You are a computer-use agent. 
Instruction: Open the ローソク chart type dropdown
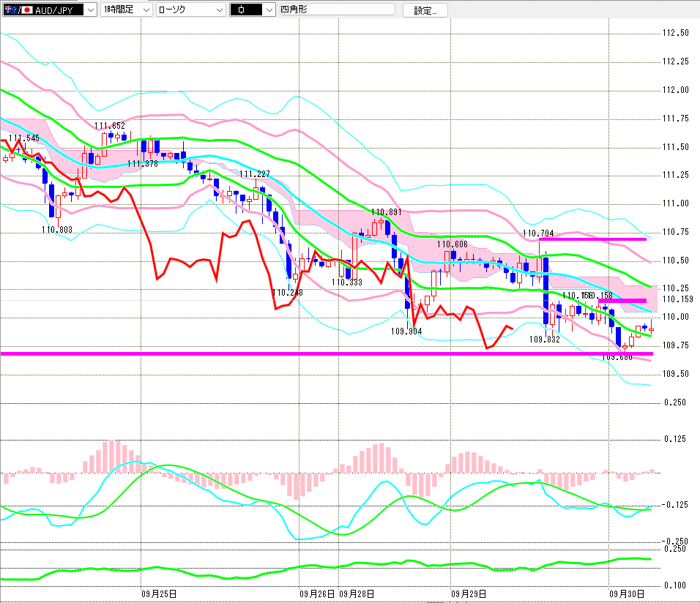point(190,10)
